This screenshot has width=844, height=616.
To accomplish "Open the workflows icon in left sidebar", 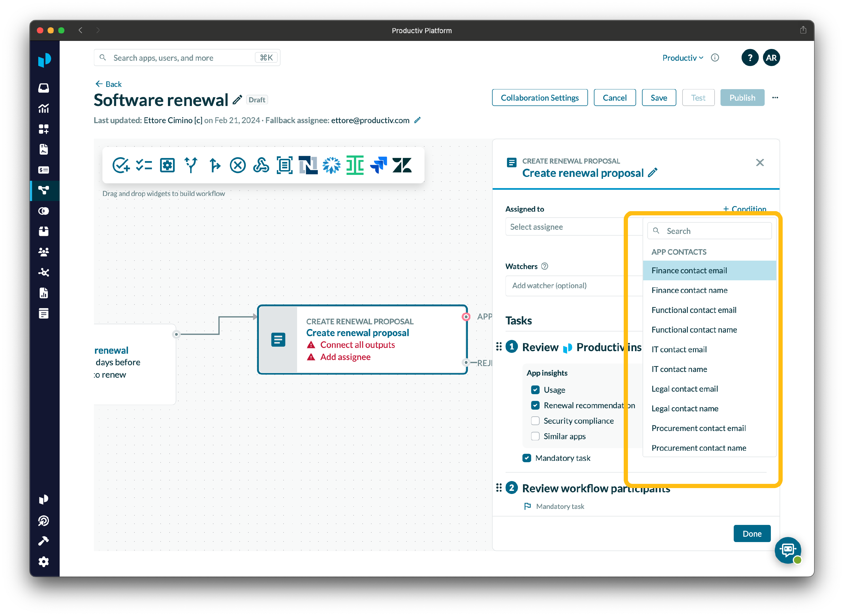I will (44, 191).
